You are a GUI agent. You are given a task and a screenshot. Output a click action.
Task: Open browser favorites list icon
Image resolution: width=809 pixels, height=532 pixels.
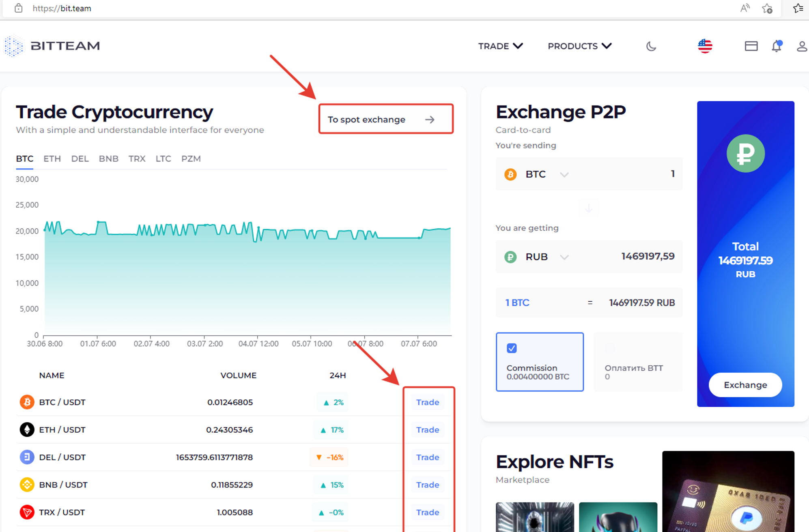798,8
